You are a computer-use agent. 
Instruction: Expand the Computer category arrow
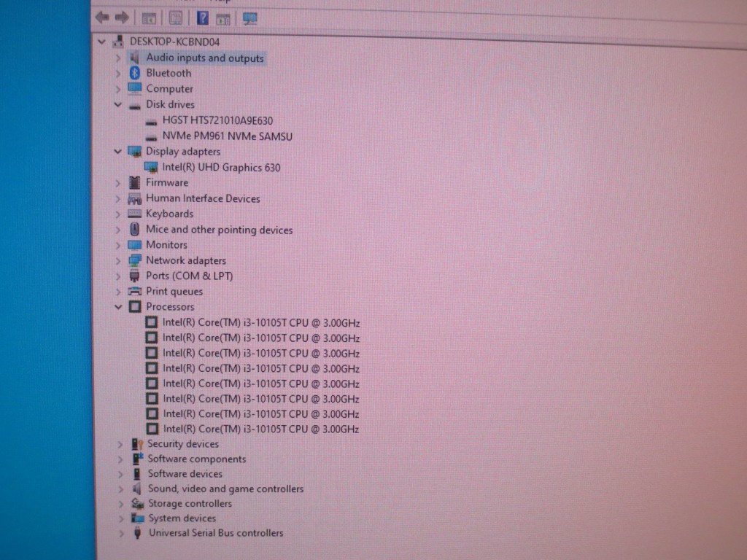(118, 89)
